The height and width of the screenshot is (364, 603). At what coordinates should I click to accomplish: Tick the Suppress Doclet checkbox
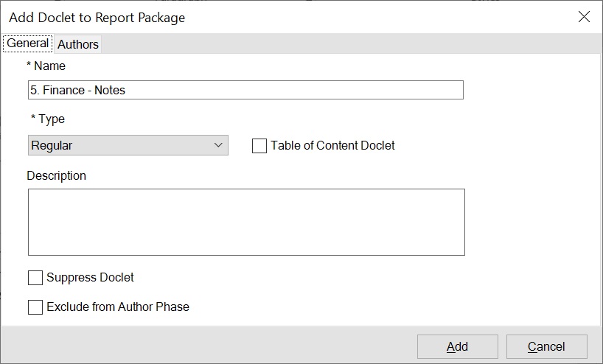click(35, 278)
